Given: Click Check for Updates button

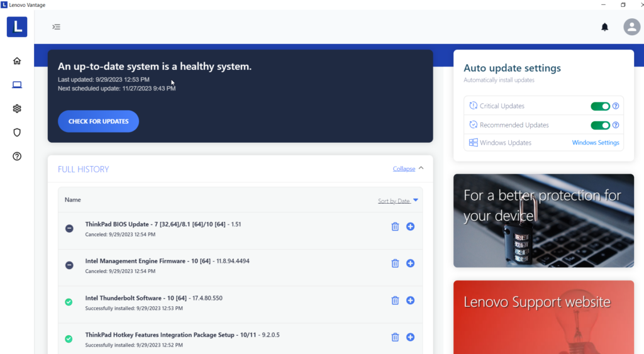Looking at the screenshot, I should [98, 121].
